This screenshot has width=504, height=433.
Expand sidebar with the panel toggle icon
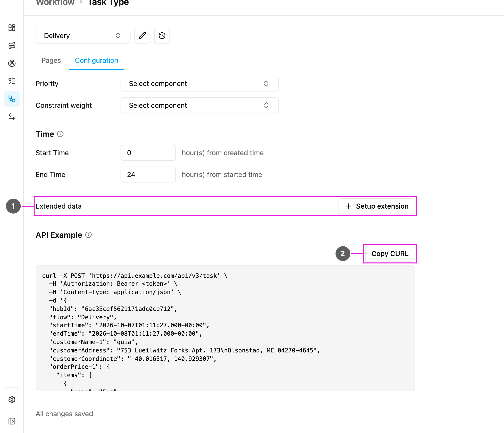point(12,421)
